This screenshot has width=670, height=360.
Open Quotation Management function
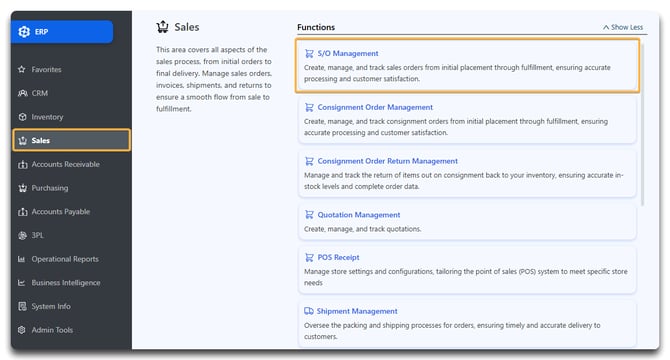[359, 215]
